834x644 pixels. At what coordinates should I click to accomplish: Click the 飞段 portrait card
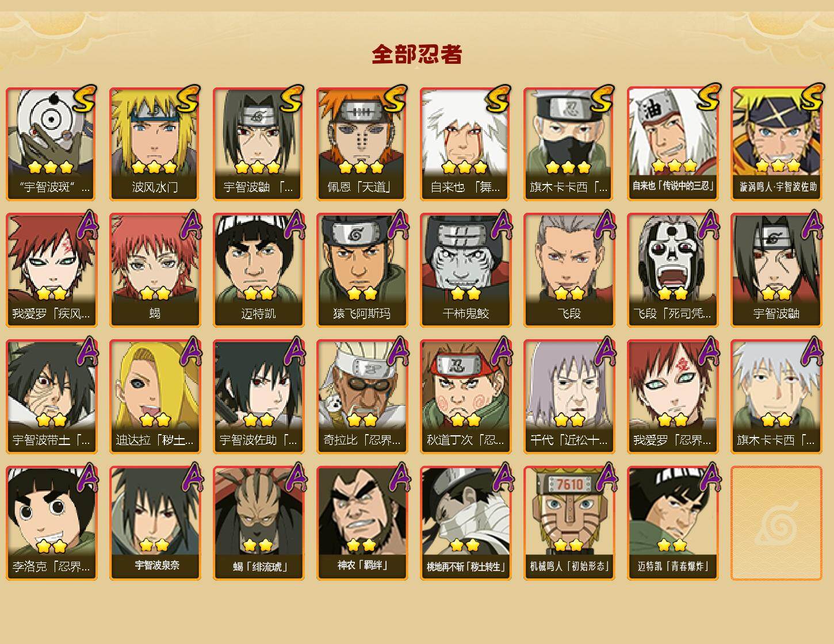(x=569, y=270)
